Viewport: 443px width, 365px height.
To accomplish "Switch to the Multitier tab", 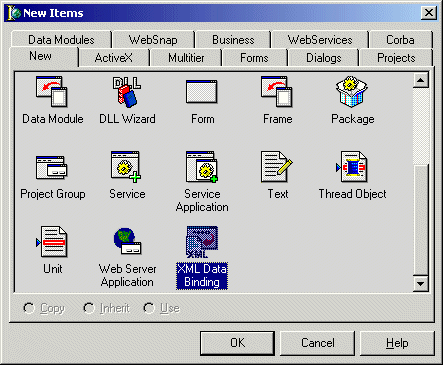I will (x=186, y=58).
